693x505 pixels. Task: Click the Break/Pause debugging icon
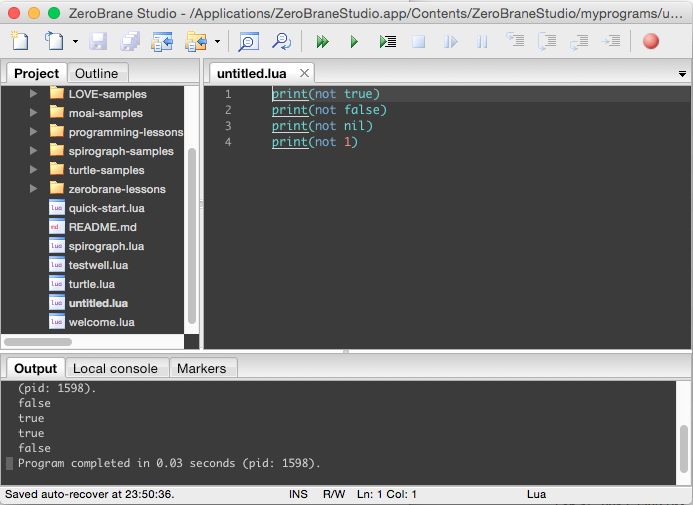click(x=482, y=42)
